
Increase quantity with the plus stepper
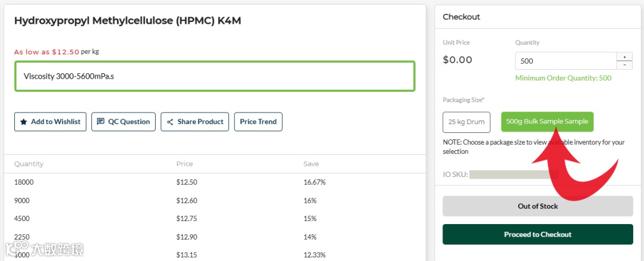(624, 57)
